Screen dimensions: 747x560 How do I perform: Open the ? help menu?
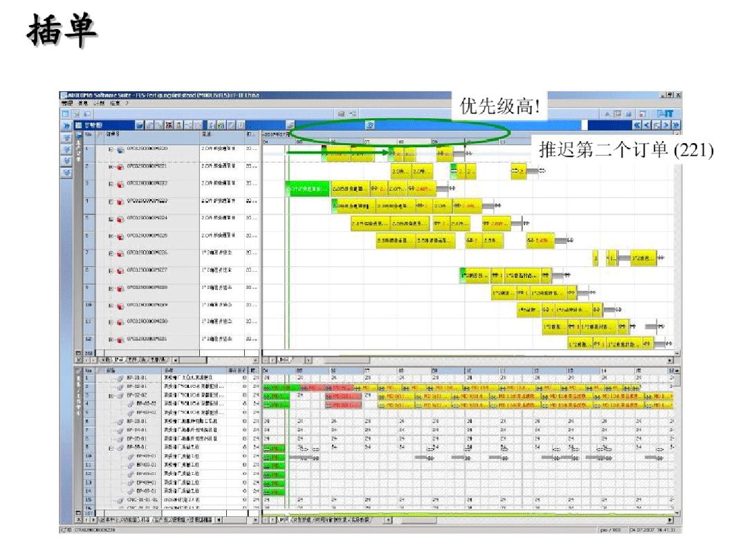(x=127, y=103)
